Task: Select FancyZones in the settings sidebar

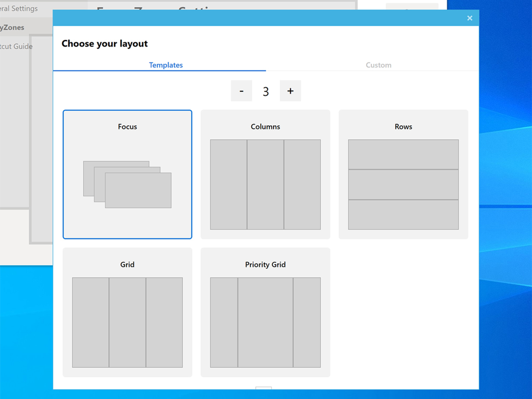Action: coord(12,27)
